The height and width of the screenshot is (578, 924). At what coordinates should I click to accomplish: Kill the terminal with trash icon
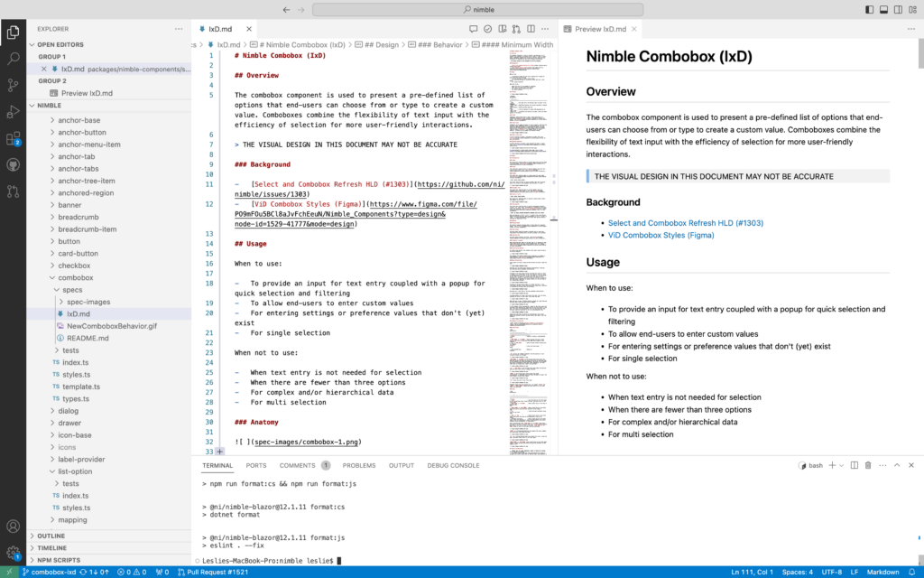tap(868, 465)
